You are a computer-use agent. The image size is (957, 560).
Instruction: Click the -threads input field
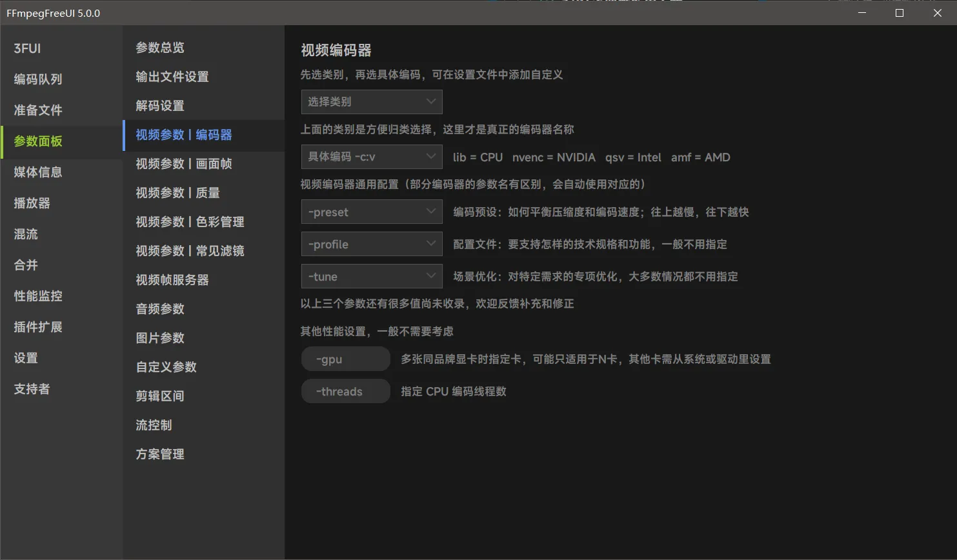(x=345, y=392)
